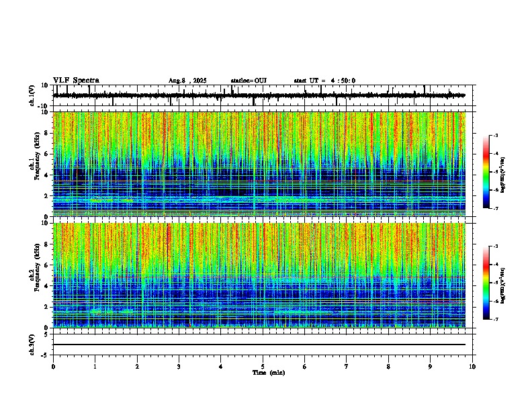Click the "VLF Spectra" plot title
Screen dimensions: 532x411
(76, 81)
